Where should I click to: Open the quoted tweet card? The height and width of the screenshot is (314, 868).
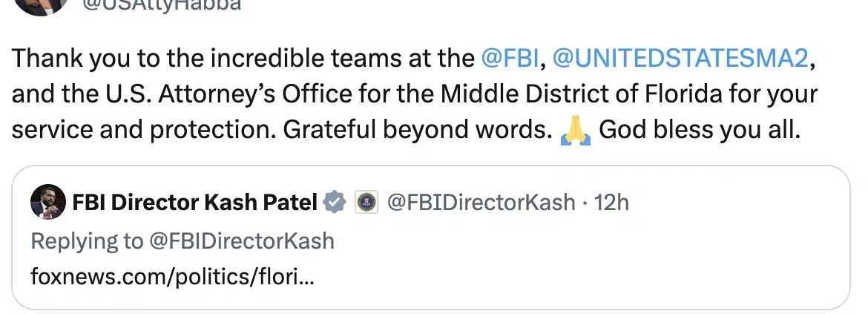431,237
